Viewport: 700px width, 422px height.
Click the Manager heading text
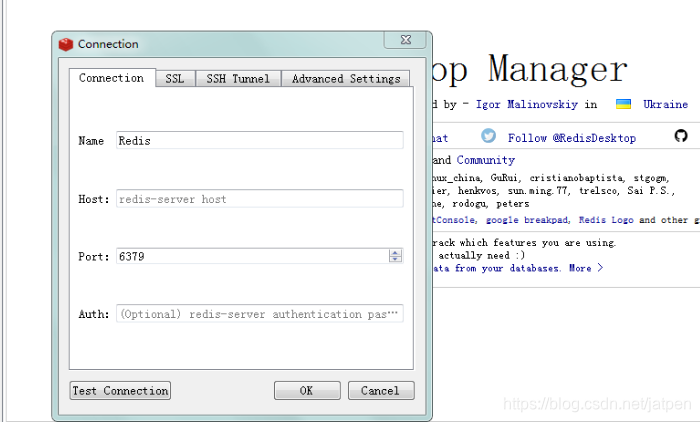pyautogui.click(x=557, y=69)
